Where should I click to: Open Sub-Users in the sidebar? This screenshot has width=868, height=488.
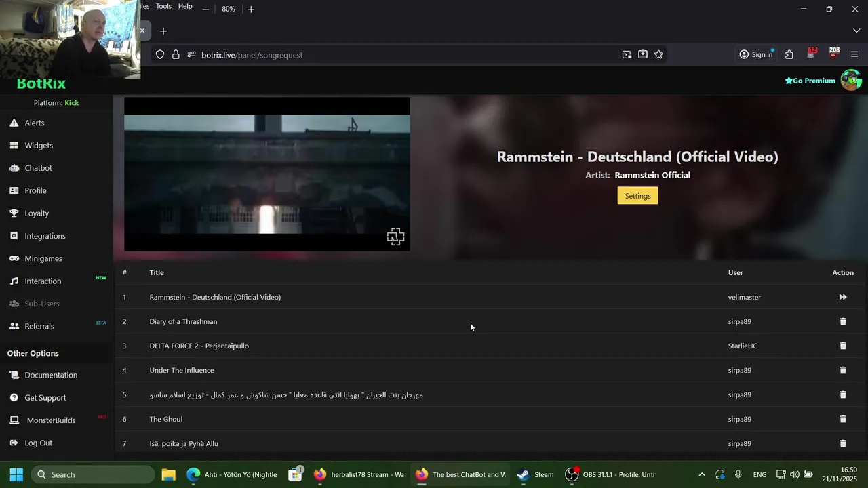click(x=42, y=304)
